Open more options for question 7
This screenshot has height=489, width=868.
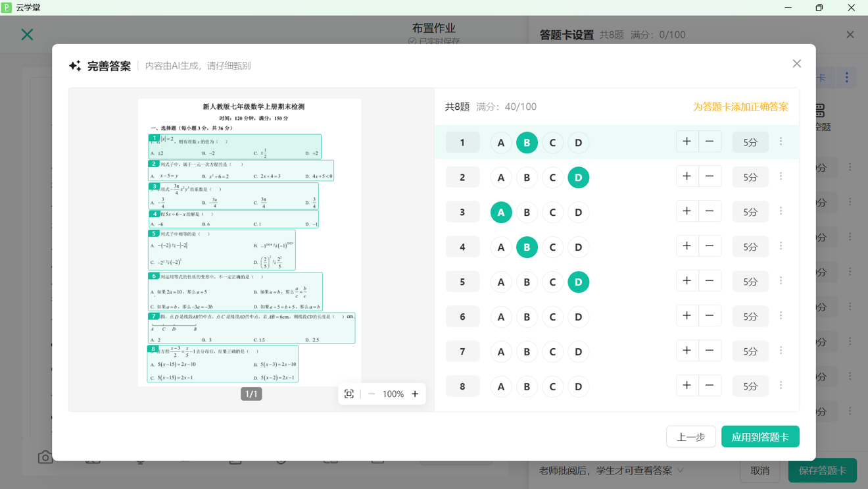tap(781, 351)
